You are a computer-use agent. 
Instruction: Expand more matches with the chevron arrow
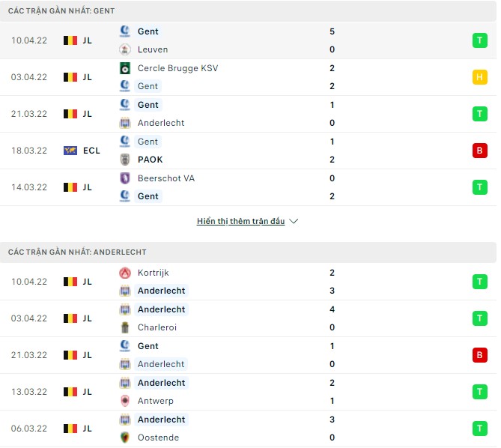[x=294, y=222]
